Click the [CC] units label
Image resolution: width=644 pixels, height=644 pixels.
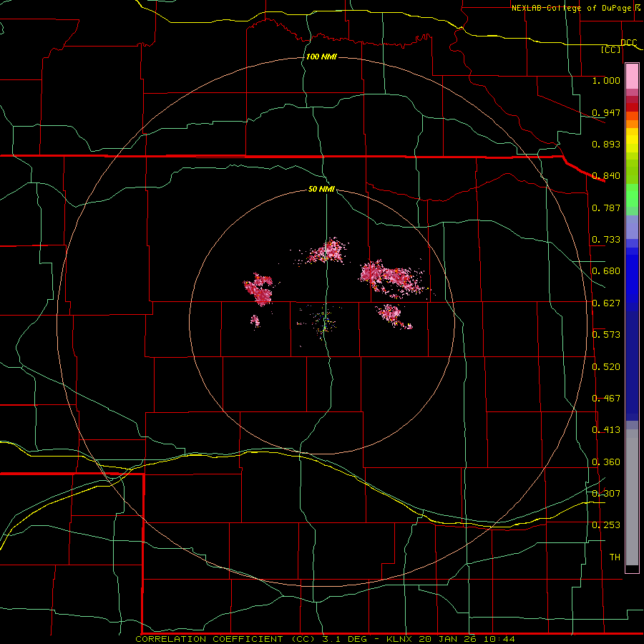coord(611,49)
